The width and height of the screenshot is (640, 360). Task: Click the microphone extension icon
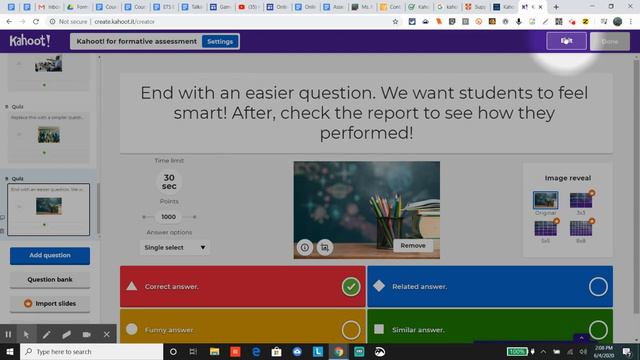pyautogui.click(x=518, y=22)
